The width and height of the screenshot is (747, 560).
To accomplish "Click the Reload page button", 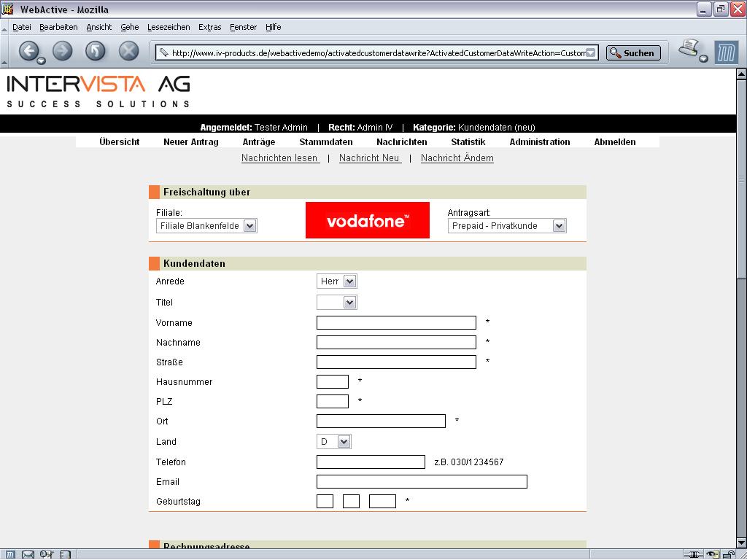I will [x=96, y=51].
